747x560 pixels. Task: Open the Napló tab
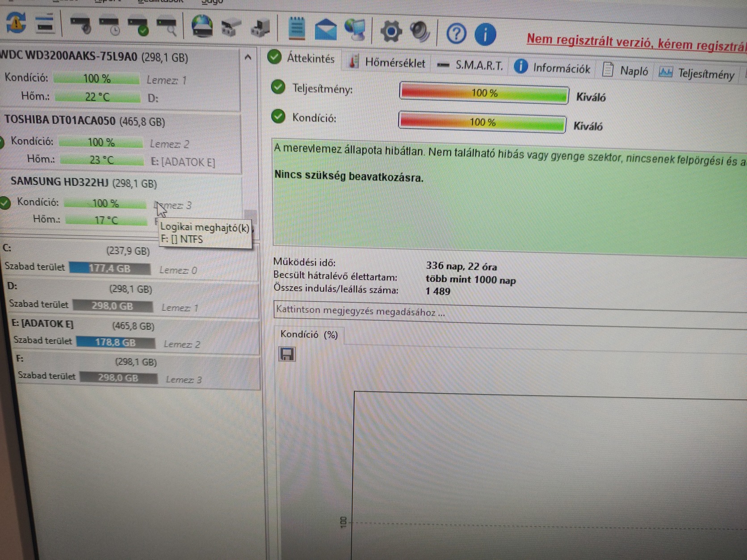(x=626, y=71)
